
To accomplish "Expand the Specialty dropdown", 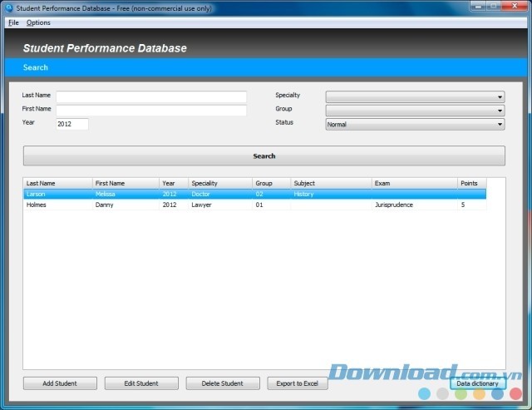I will click(415, 96).
